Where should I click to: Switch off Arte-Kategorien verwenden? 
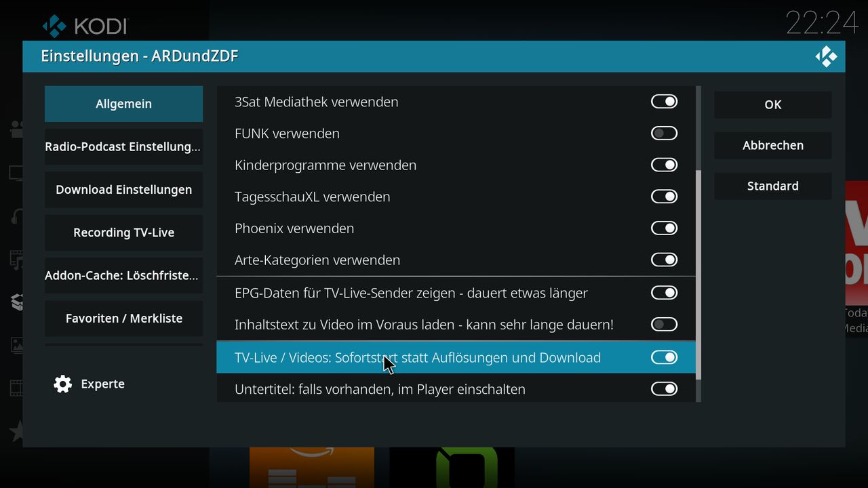pyautogui.click(x=664, y=260)
